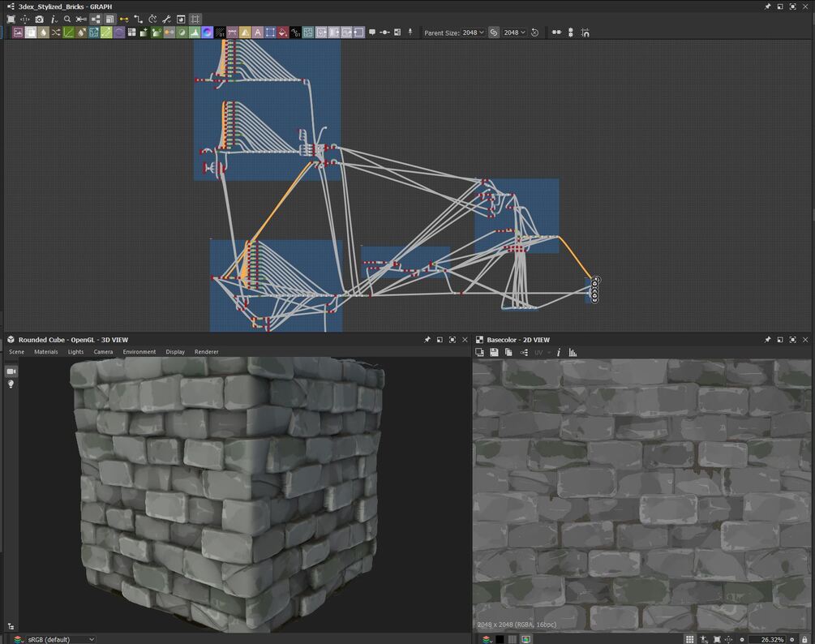Click the save image icon in 2D view
The height and width of the screenshot is (644, 815).
tap(494, 352)
